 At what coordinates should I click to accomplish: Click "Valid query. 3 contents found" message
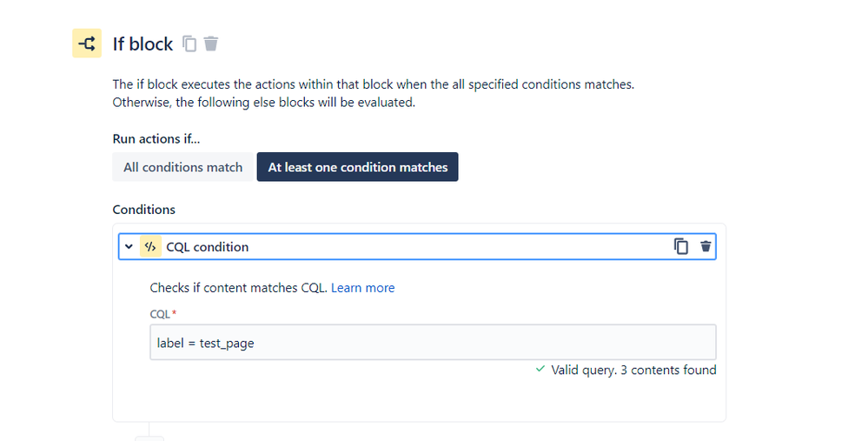[x=633, y=370]
